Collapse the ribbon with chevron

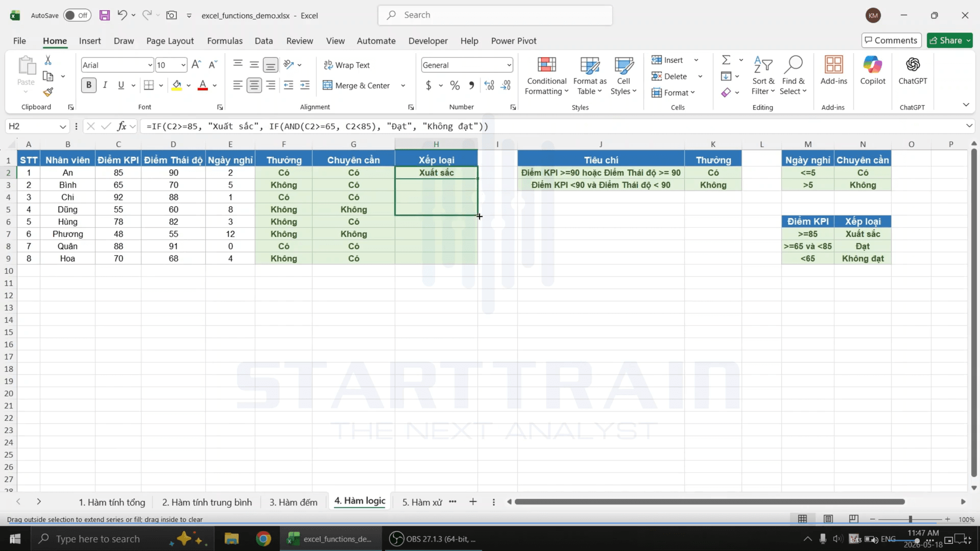pos(966,105)
